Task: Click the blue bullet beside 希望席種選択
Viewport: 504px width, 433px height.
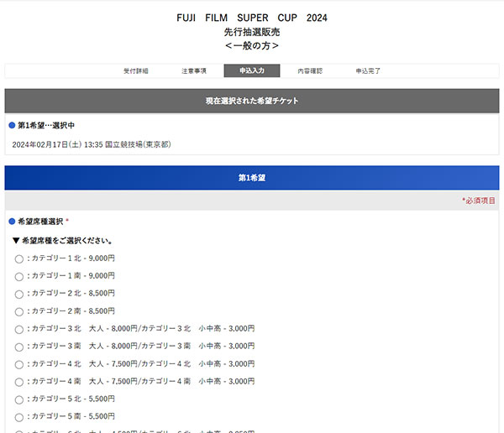Action: (x=13, y=222)
